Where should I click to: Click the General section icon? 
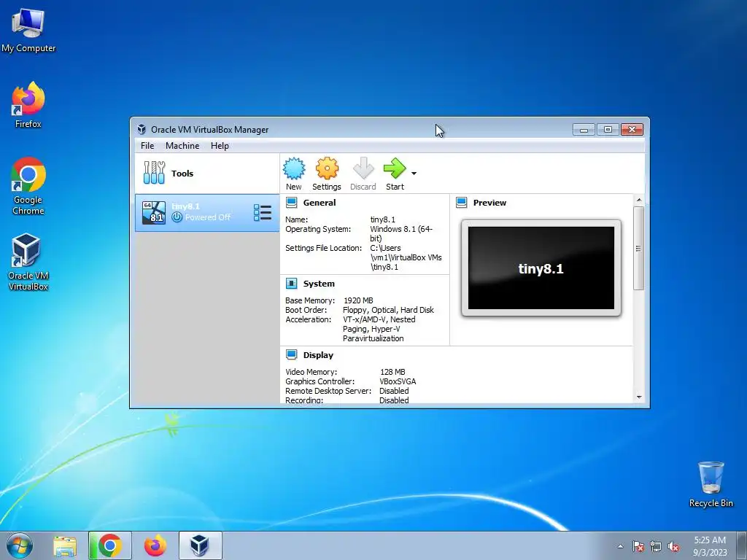click(292, 203)
